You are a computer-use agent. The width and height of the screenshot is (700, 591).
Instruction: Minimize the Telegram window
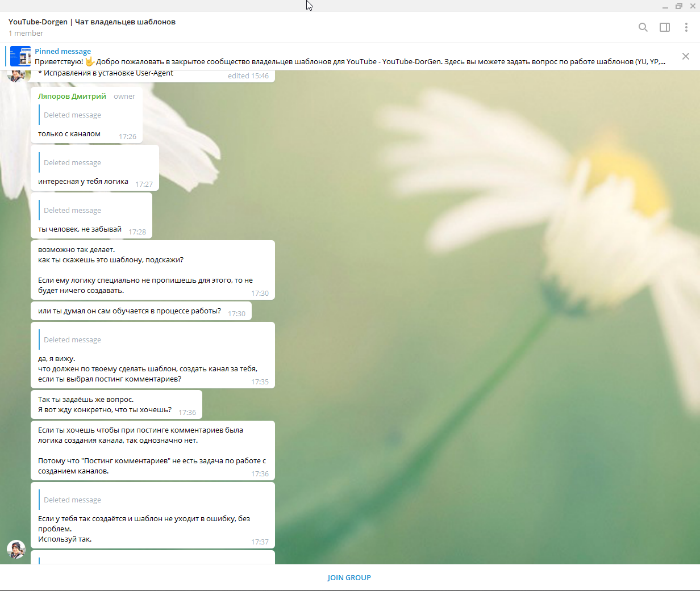(x=665, y=6)
